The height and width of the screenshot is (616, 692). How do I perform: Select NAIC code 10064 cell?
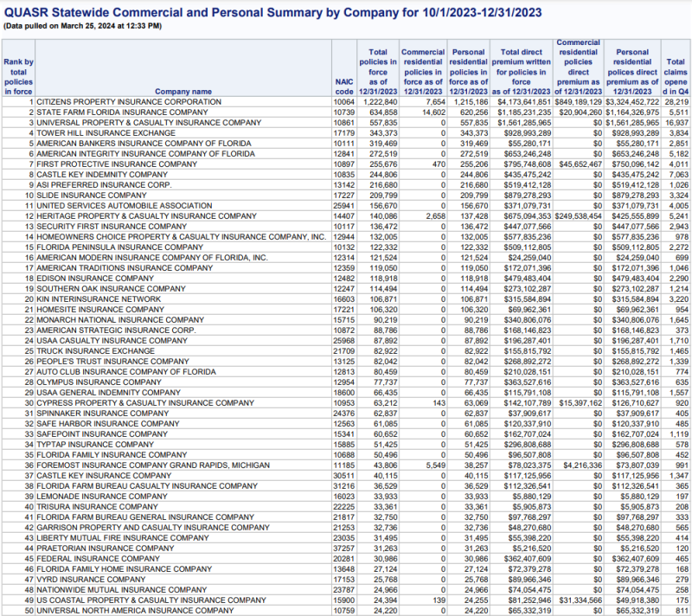pos(344,102)
